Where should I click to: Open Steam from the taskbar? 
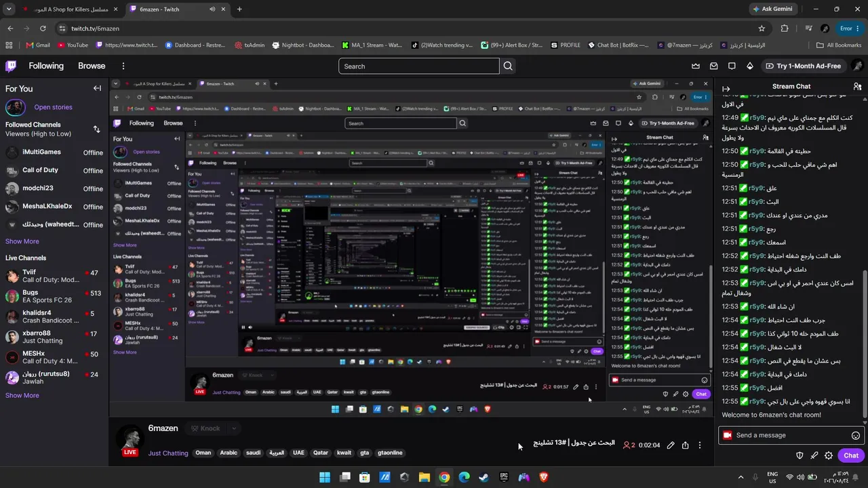[484, 477]
